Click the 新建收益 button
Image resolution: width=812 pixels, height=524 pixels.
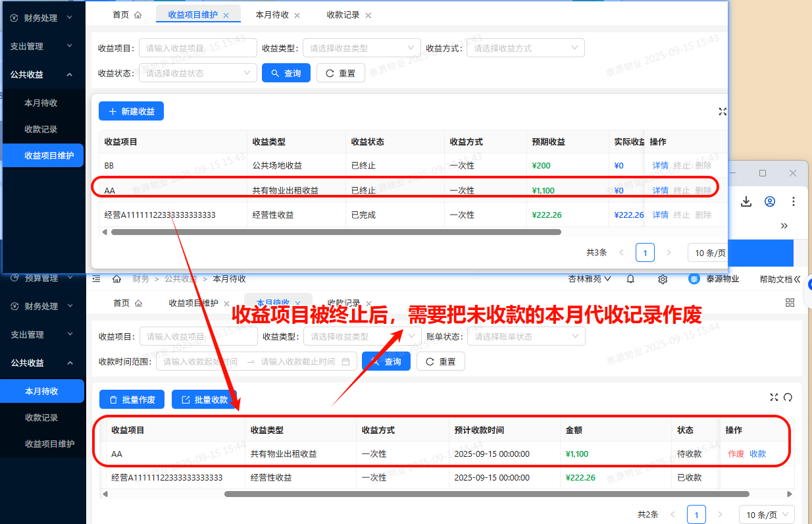tap(131, 111)
